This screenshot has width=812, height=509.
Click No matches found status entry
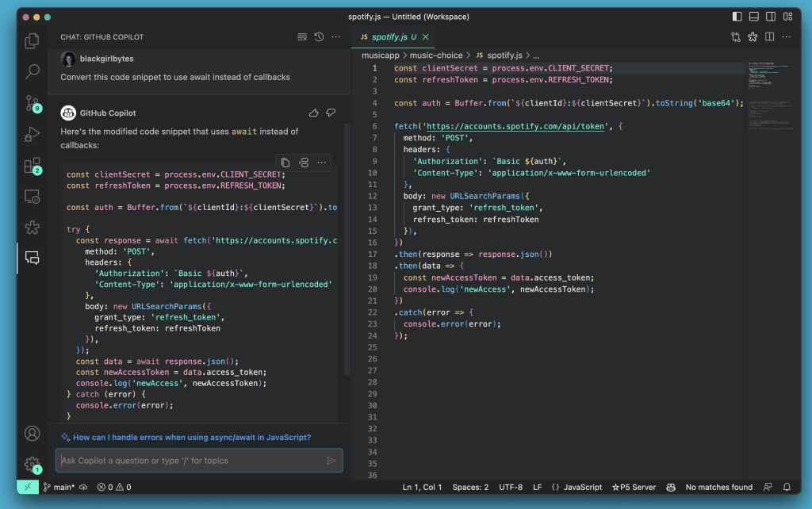[718, 488]
